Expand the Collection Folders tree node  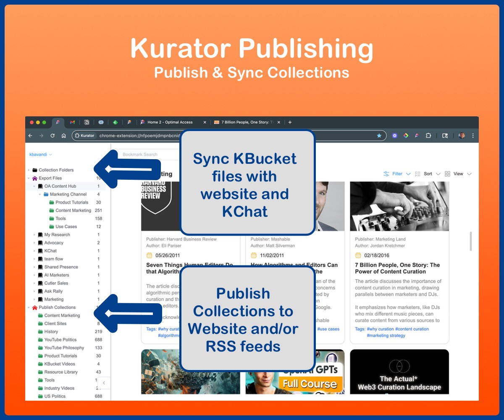pos(29,170)
